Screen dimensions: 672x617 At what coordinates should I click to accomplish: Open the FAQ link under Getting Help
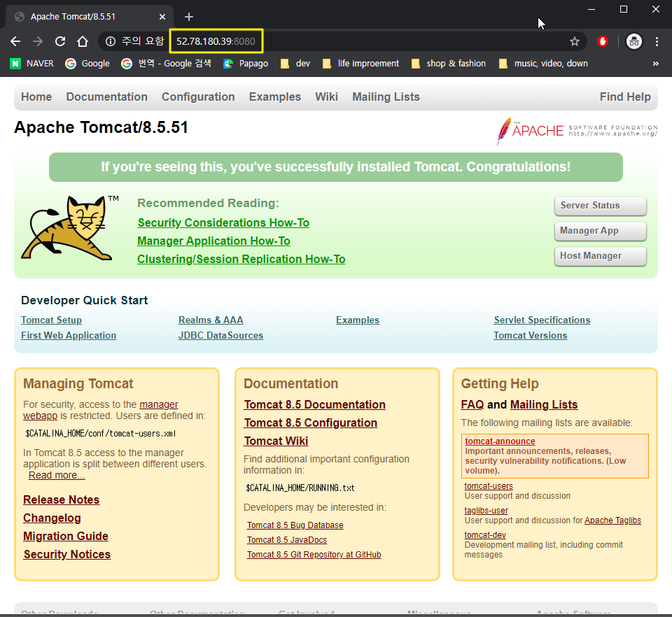coord(472,404)
